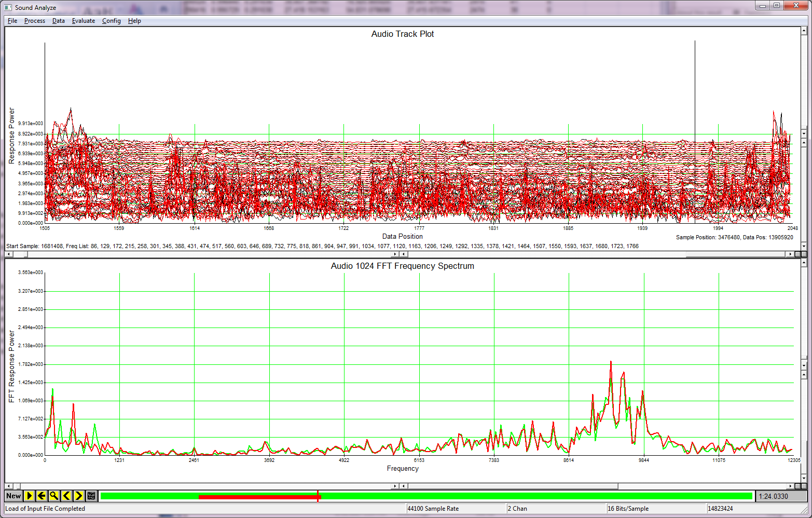The image size is (812, 518).
Task: Open the Evaluate menu
Action: [83, 21]
